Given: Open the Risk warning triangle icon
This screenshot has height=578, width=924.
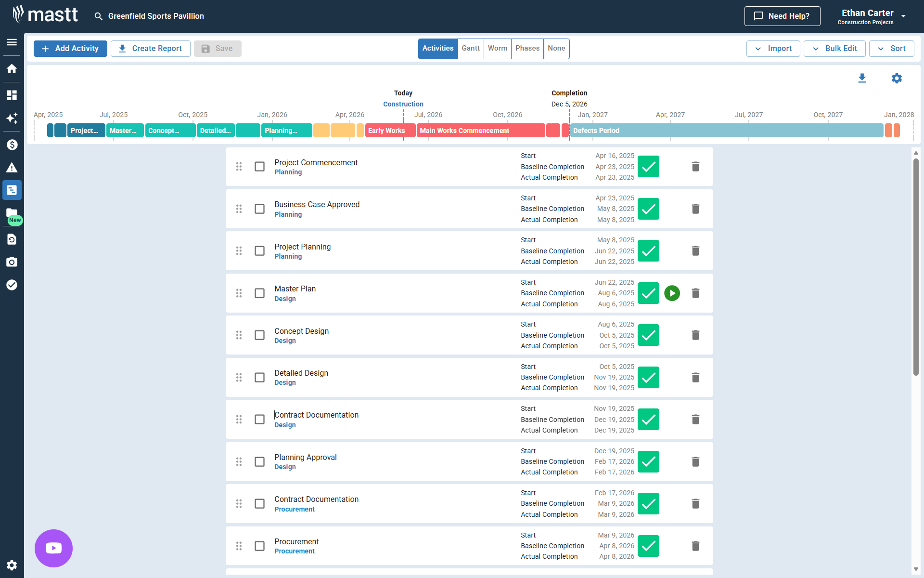Looking at the screenshot, I should tap(12, 168).
